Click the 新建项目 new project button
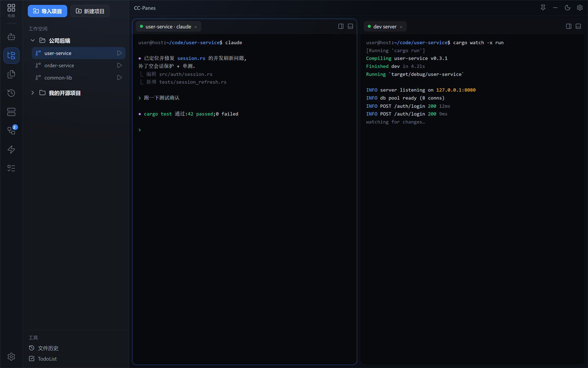Viewport: 588px width, 368px height. tap(90, 11)
